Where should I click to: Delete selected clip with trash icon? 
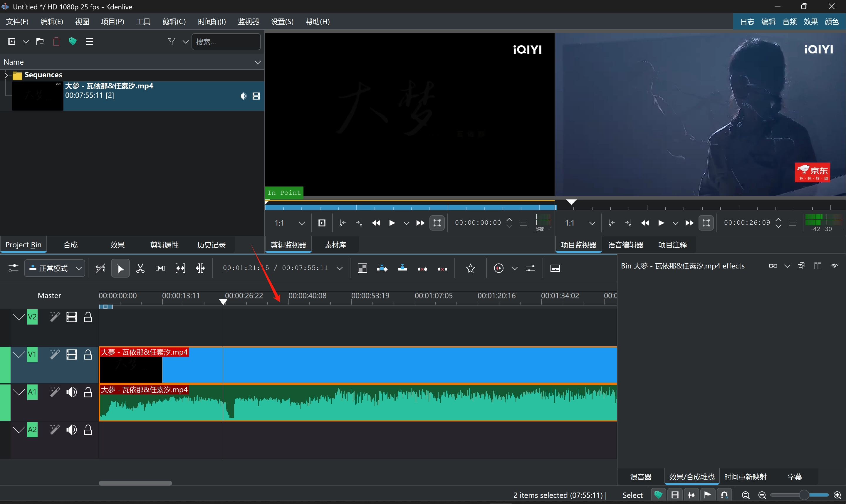pyautogui.click(x=56, y=41)
